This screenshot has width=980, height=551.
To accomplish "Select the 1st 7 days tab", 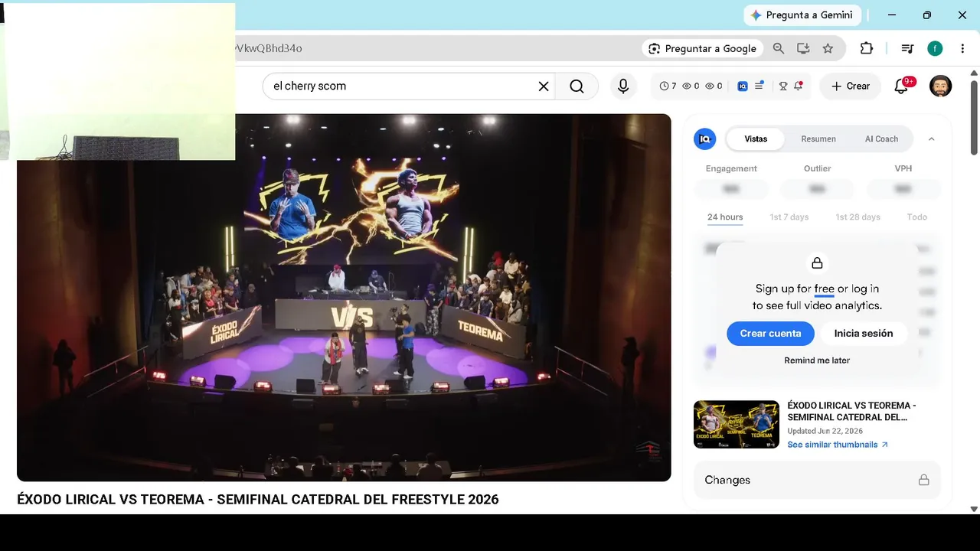I will coord(789,217).
